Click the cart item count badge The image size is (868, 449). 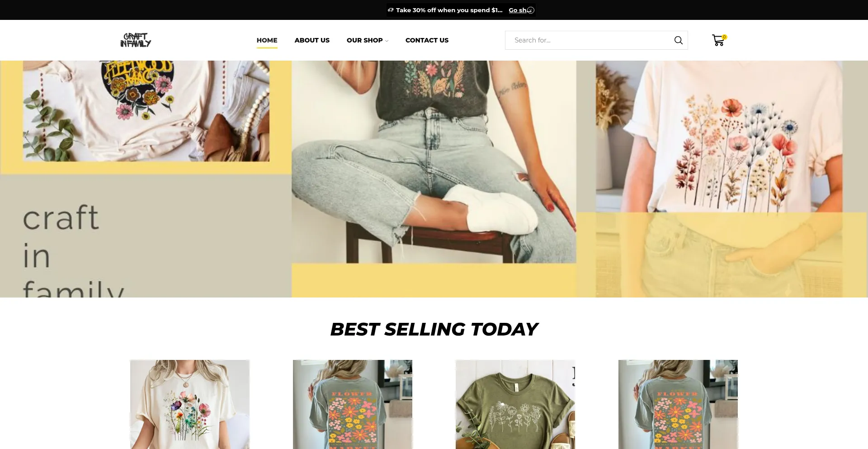coord(724,37)
